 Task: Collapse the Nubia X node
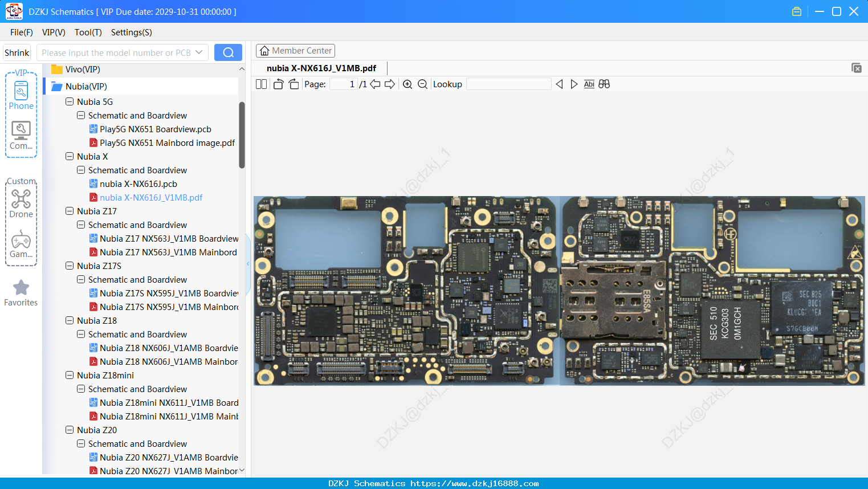click(x=70, y=156)
